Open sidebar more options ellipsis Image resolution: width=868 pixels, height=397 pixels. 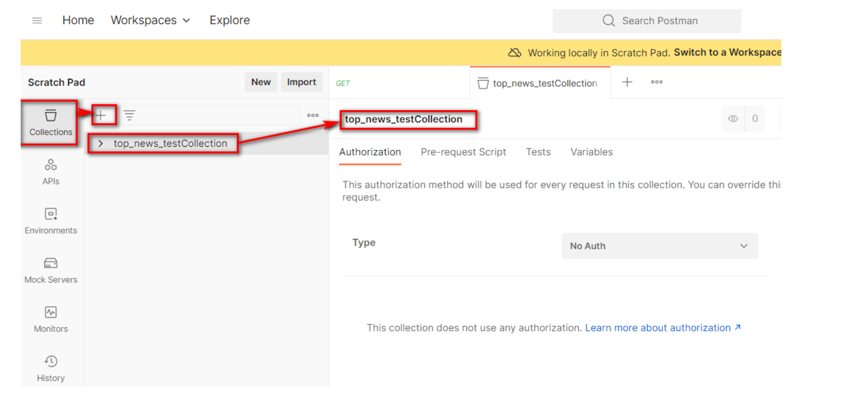(313, 116)
